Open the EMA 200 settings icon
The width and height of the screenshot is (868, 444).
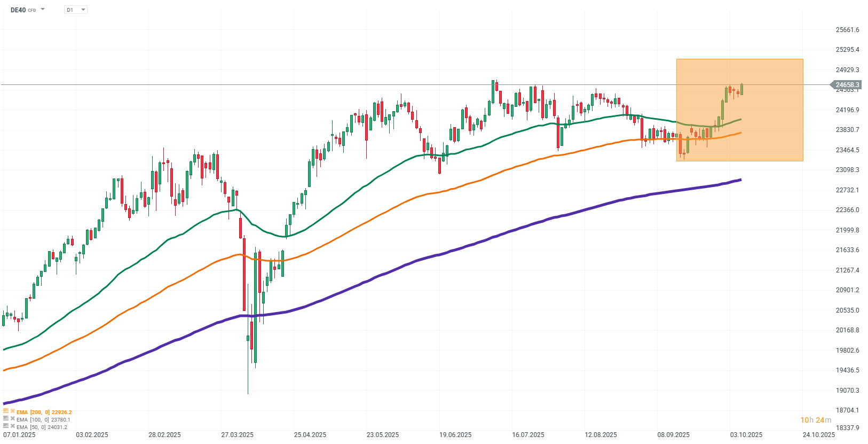point(6,411)
